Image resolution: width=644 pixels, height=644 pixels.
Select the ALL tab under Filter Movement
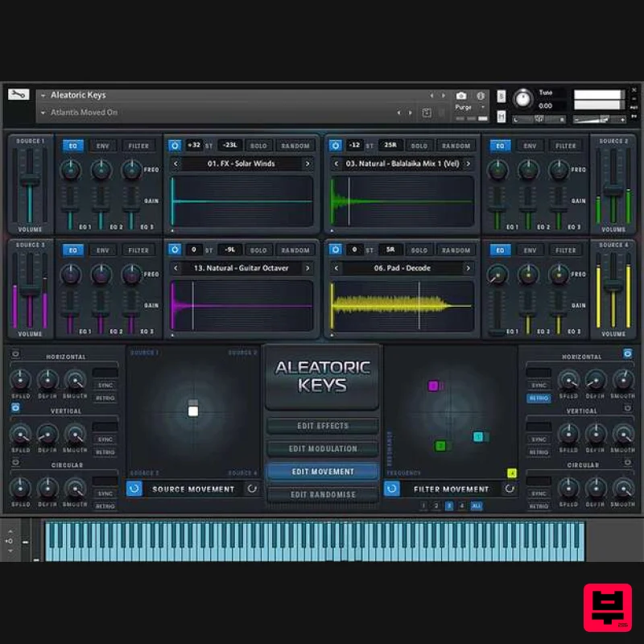tap(476, 506)
